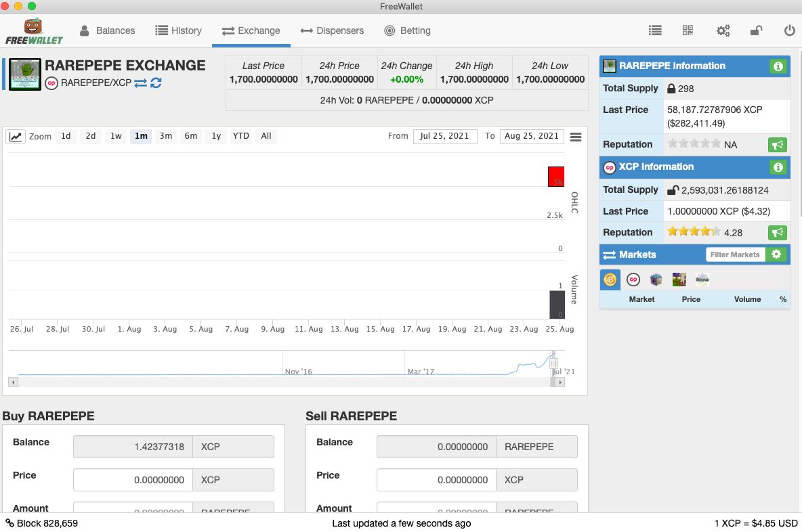Click the '1 XCP = $4.85 USD' status text
This screenshot has width=802, height=532.
click(756, 523)
